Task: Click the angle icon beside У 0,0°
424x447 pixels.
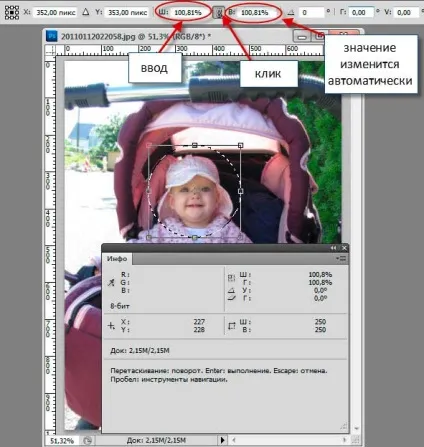Action: (x=231, y=291)
